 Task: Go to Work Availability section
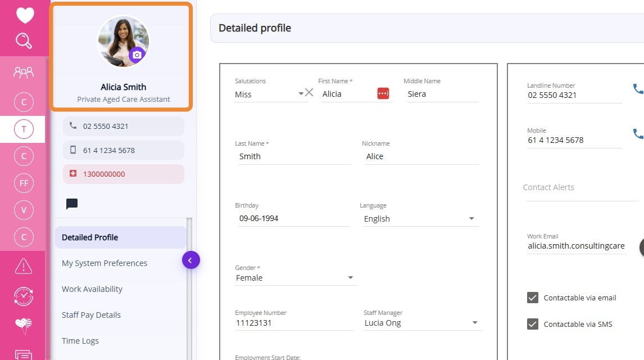(x=92, y=289)
